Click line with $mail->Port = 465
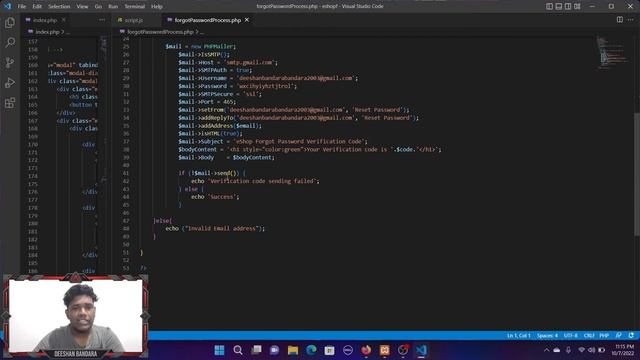Image resolution: width=640 pixels, height=360 pixels. 207,102
